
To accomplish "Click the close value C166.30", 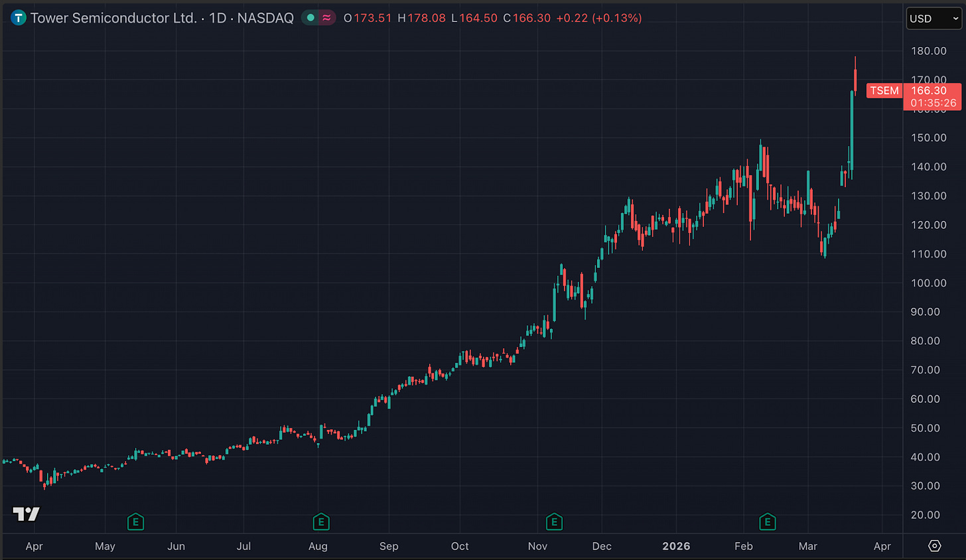I will 527,18.
